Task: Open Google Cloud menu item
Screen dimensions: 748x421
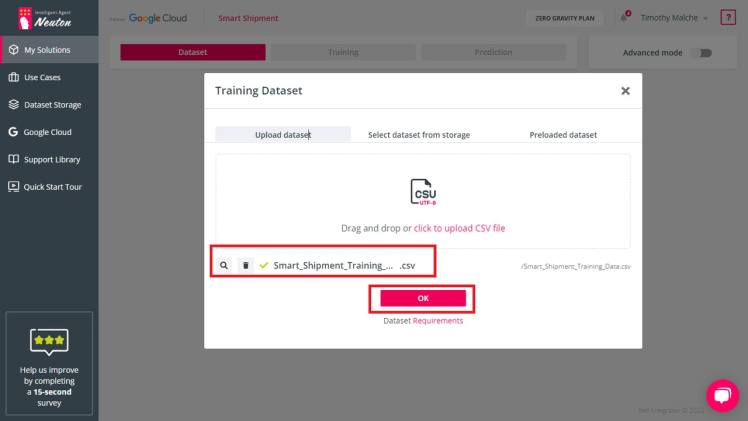Action: pos(50,132)
